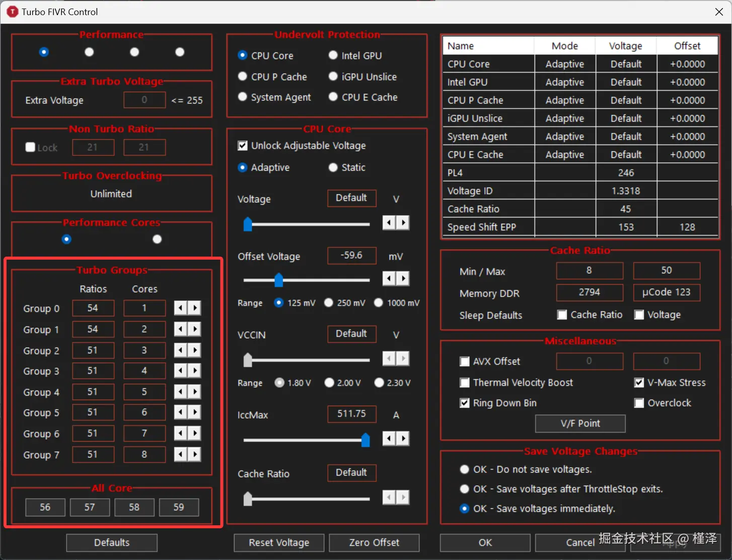Click Voltage ID value 1.3318
Viewport: 732px width, 560px height.
(x=626, y=191)
